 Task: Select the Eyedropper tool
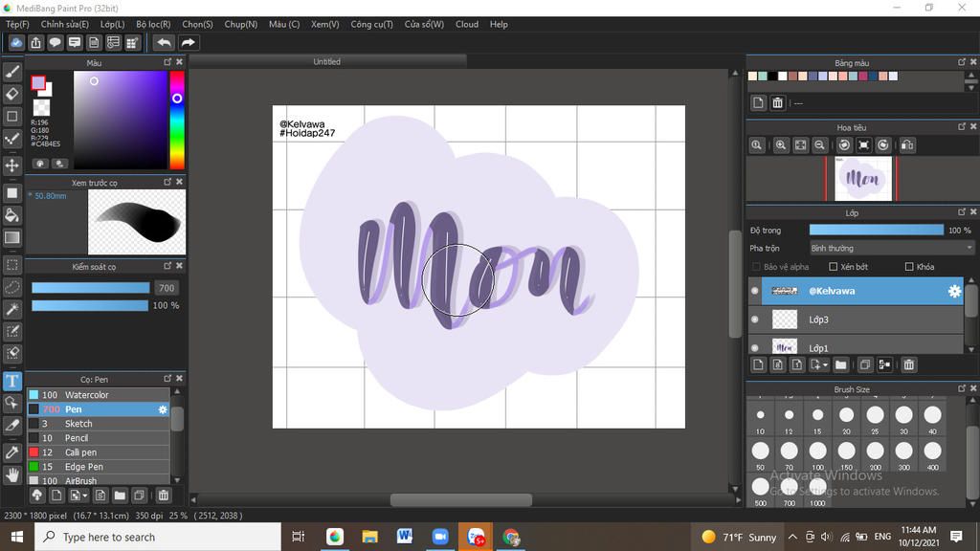tap(11, 452)
